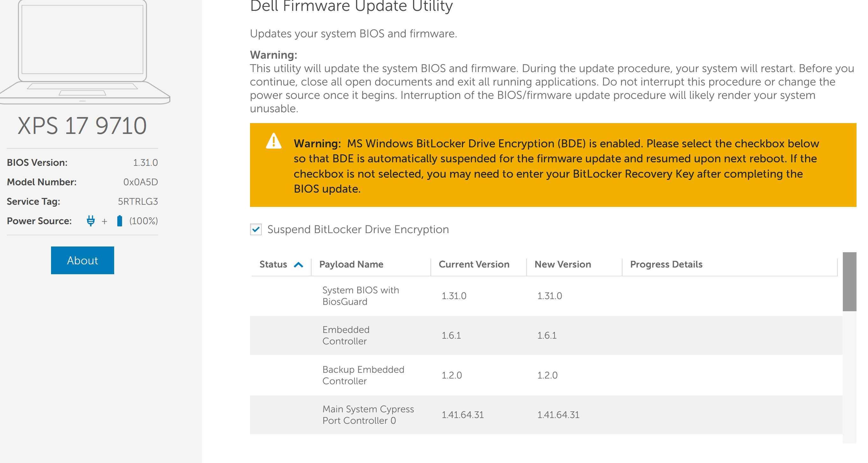Select Main System Cypress Port Controller 0

pyautogui.click(x=368, y=415)
